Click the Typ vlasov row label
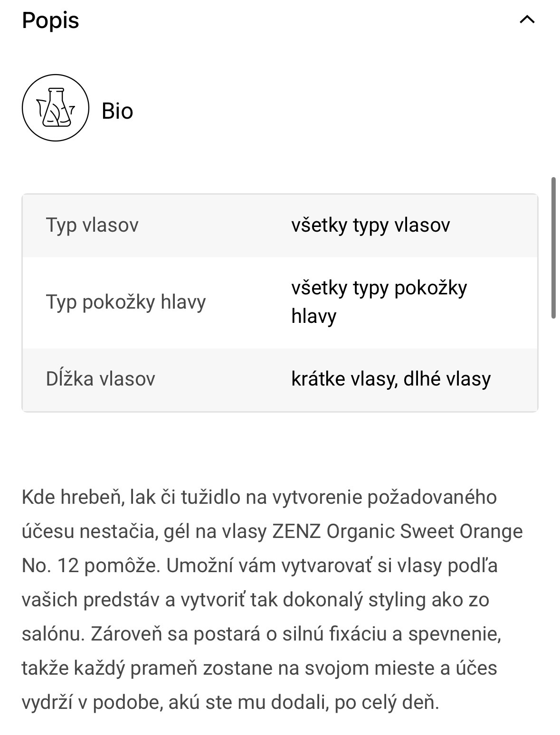The image size is (560, 735). (92, 225)
